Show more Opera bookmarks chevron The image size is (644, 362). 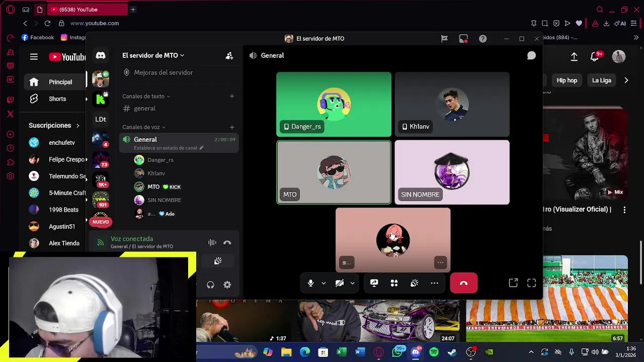click(x=636, y=37)
